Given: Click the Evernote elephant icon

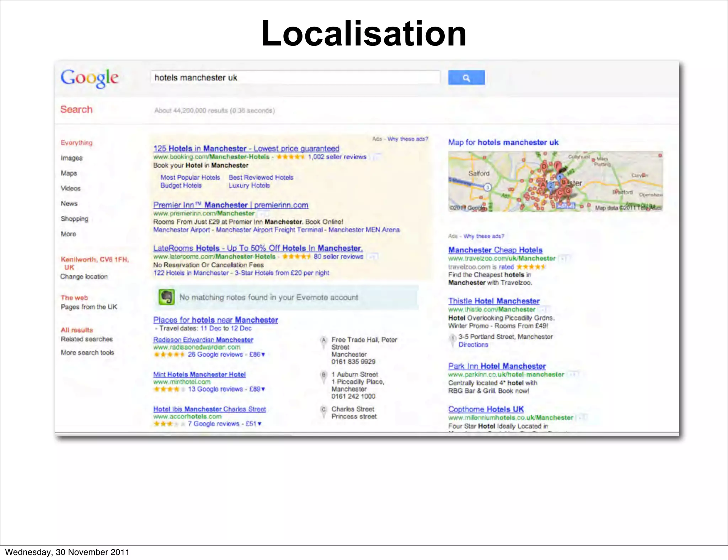Looking at the screenshot, I should click(166, 297).
